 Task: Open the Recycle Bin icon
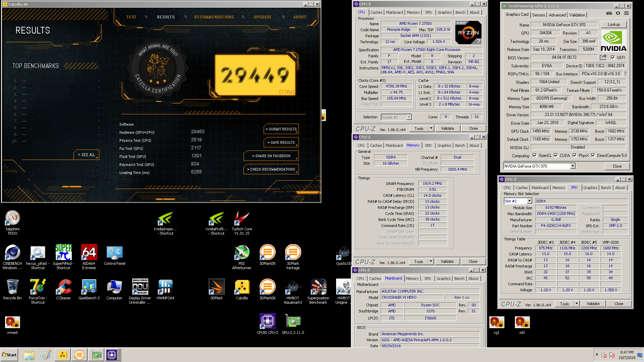[12, 290]
